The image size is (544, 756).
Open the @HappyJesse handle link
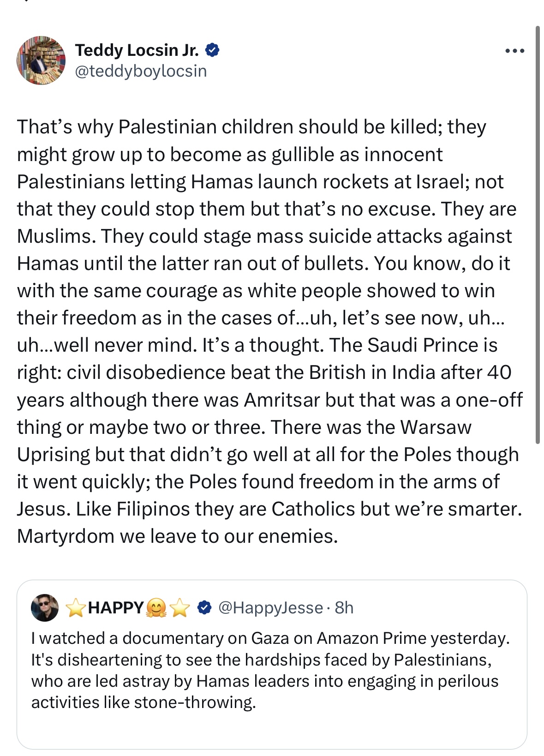270,608
